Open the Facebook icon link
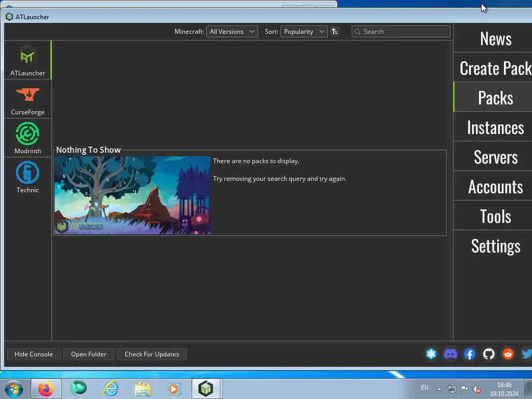Screen dimensions: 532x399 pyautogui.click(x=470, y=354)
